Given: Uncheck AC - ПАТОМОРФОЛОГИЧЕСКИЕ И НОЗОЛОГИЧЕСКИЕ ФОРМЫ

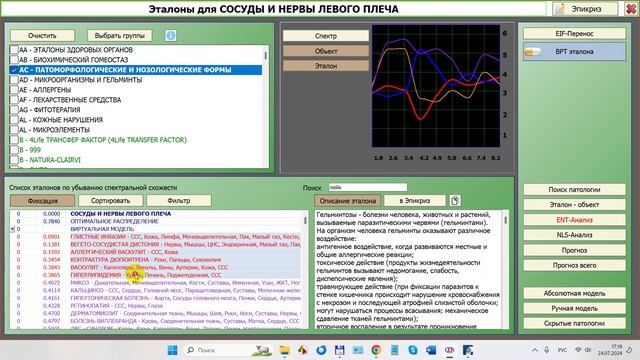Looking at the screenshot, I should (14, 70).
